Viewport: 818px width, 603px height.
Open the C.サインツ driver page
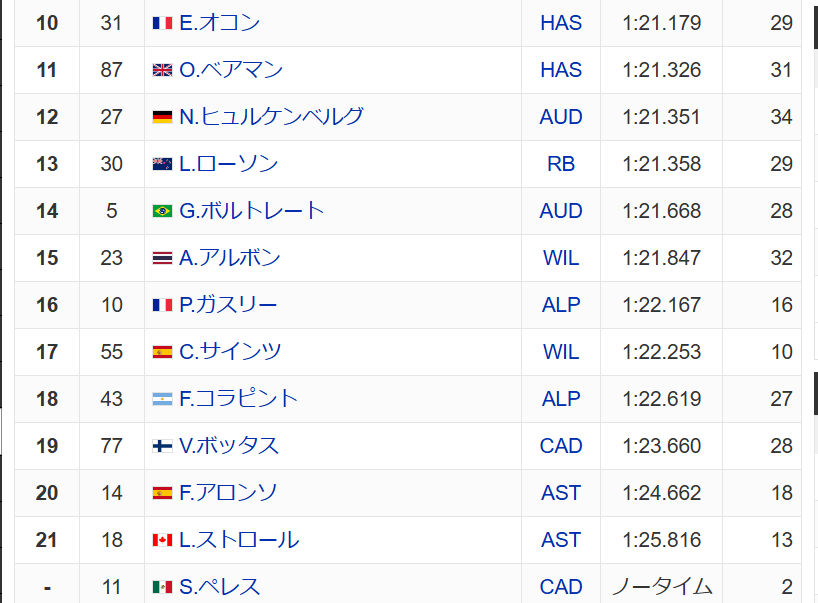[230, 352]
